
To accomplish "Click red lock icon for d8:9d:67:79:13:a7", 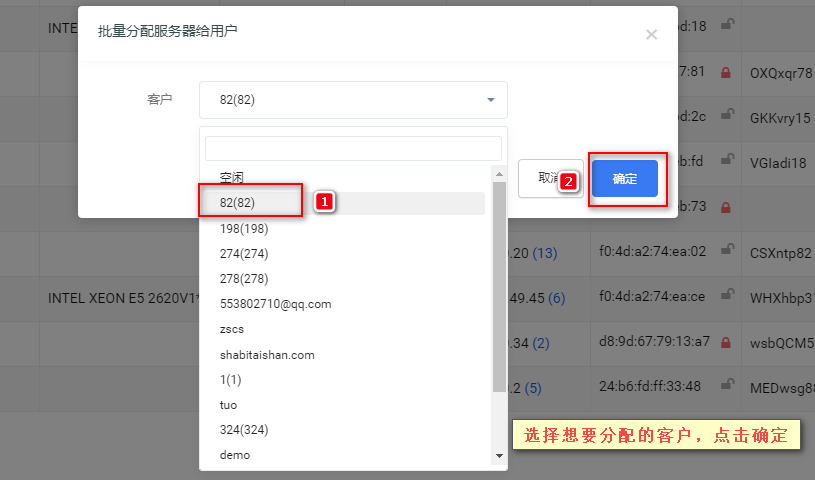I will (x=726, y=343).
